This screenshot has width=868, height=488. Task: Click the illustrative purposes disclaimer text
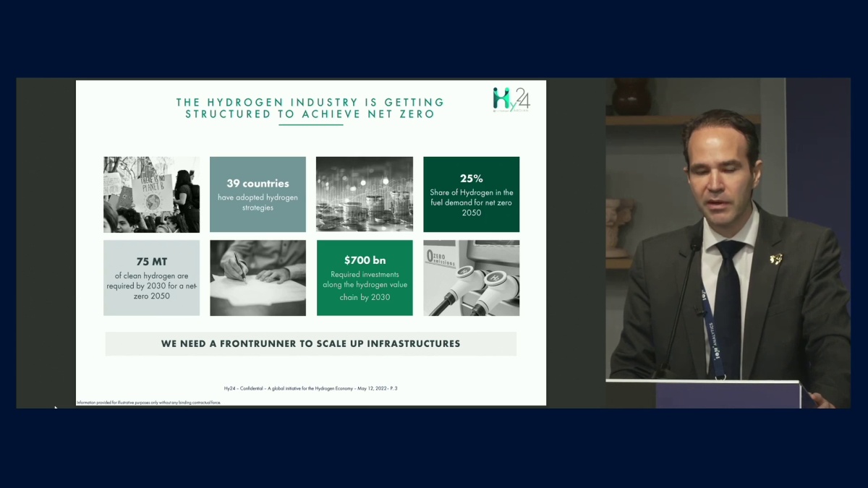click(148, 403)
